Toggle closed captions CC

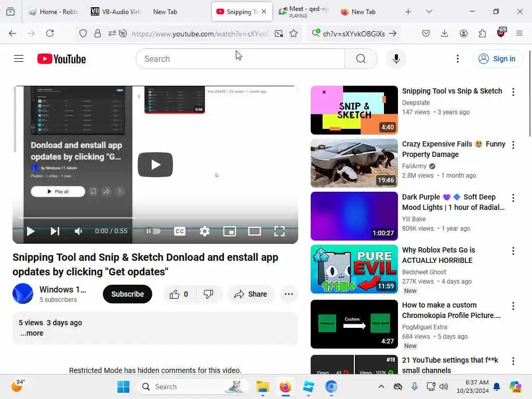(x=179, y=231)
